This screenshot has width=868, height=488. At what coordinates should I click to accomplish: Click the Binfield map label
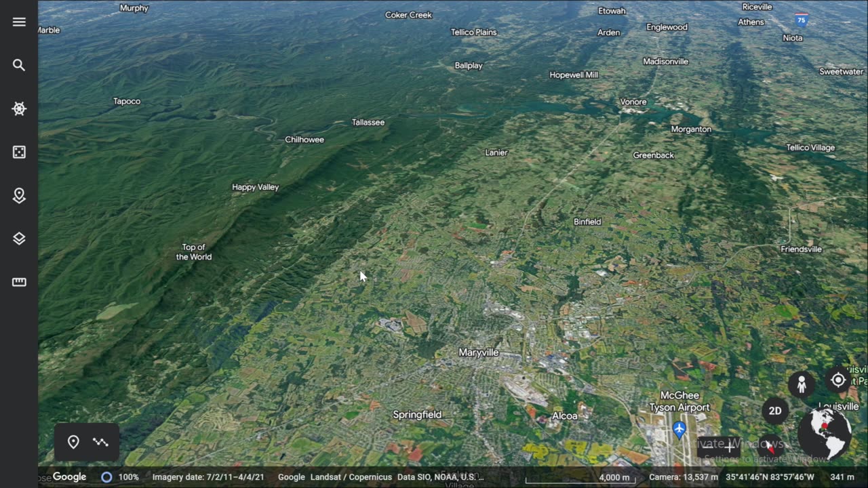click(587, 222)
